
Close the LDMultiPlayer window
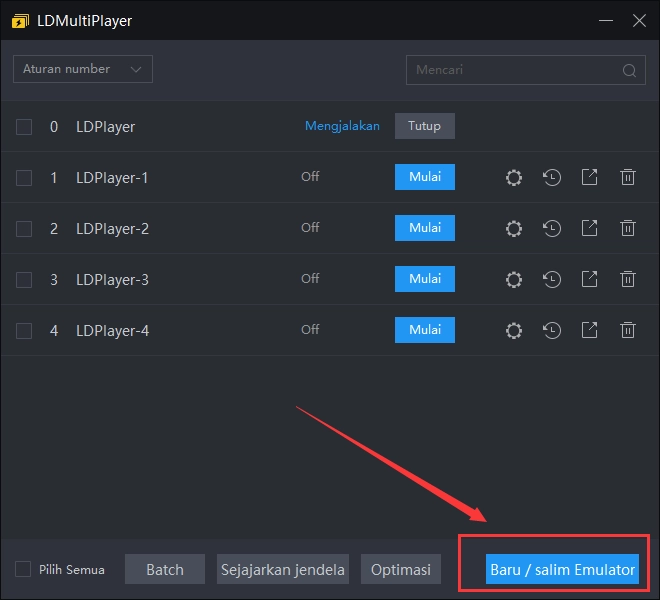pyautogui.click(x=639, y=20)
